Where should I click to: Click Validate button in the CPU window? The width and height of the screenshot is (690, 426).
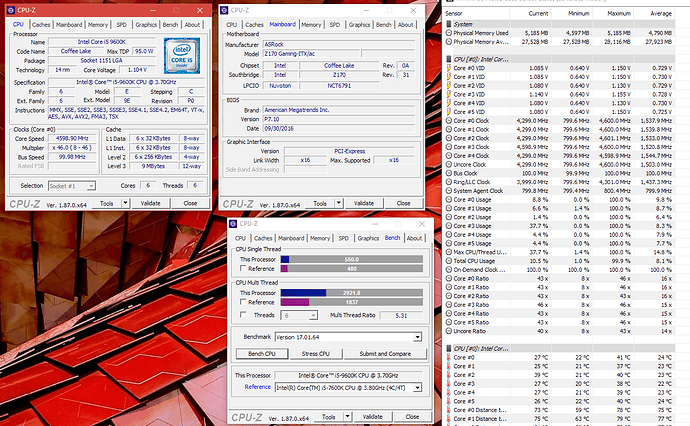150,203
